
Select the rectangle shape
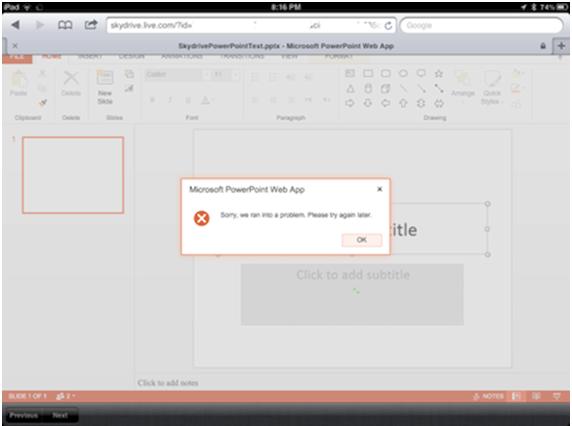368,74
